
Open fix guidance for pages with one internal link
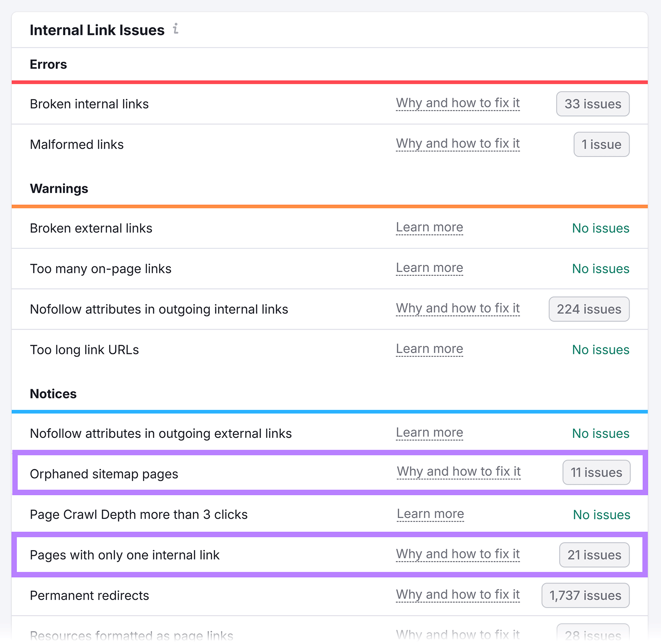(457, 554)
